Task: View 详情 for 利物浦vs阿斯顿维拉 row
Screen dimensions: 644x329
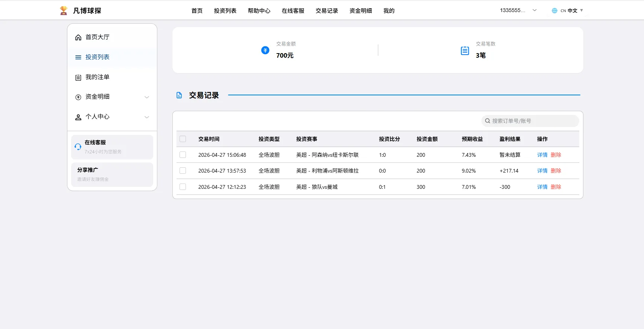Action: (542, 171)
